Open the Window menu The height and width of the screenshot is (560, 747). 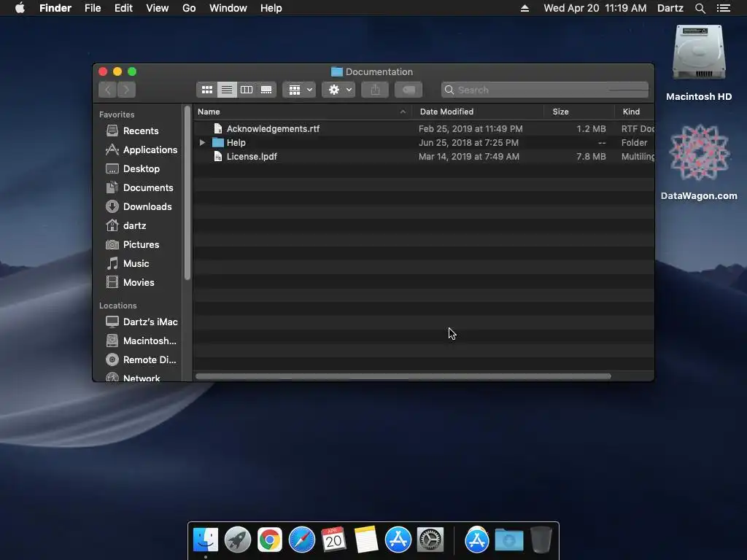pos(228,8)
